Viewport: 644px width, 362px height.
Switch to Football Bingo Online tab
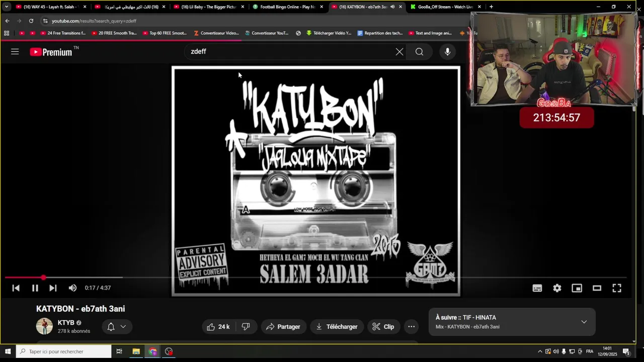287,7
